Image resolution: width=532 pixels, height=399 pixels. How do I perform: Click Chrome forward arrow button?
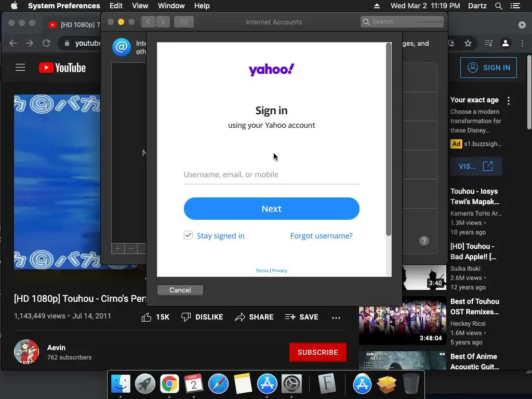30,43
